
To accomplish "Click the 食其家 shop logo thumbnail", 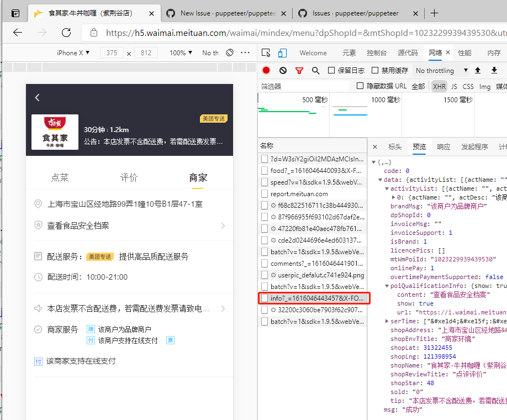I will [x=55, y=132].
